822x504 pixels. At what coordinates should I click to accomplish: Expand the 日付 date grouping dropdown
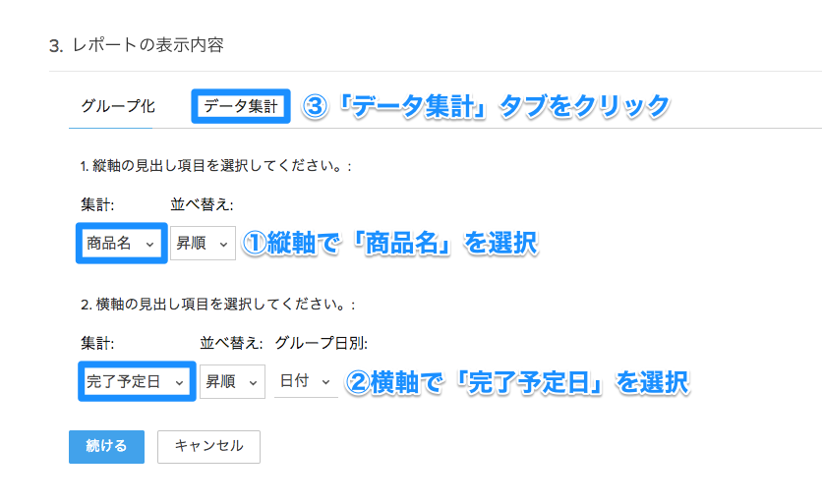coord(305,381)
